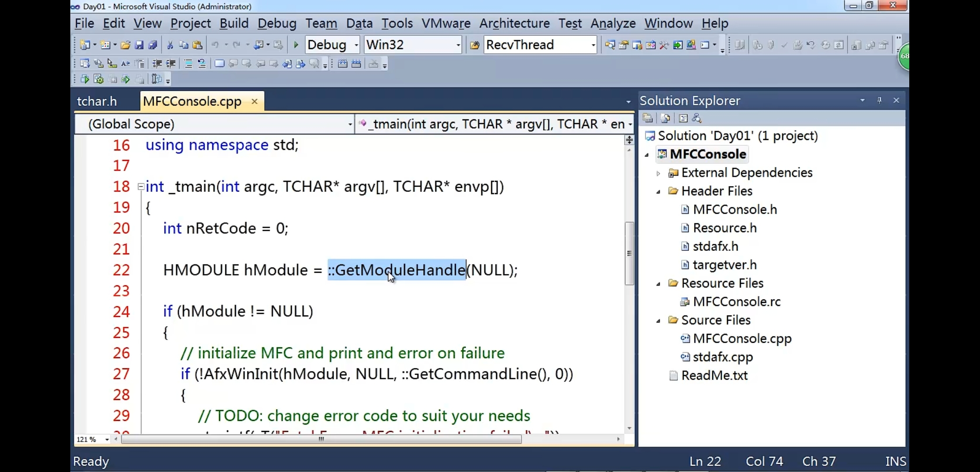Open the Debug configuration dropdown
The image size is (980, 472).
[356, 45]
